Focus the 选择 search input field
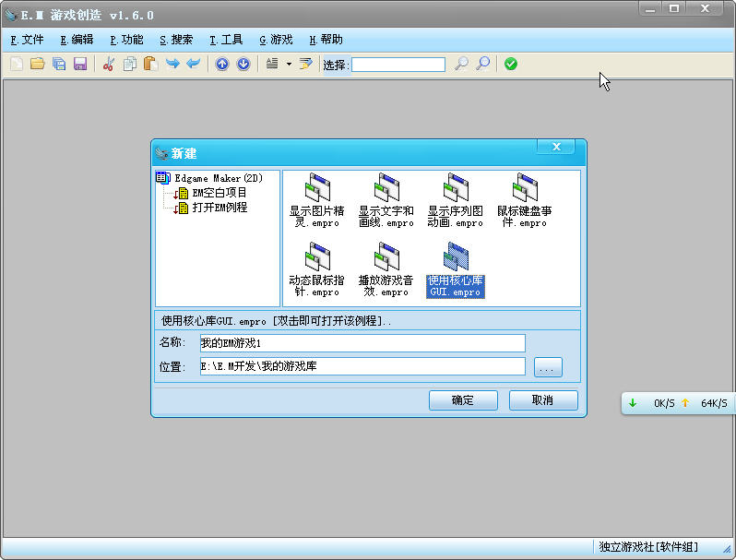This screenshot has width=736, height=560. click(x=398, y=65)
